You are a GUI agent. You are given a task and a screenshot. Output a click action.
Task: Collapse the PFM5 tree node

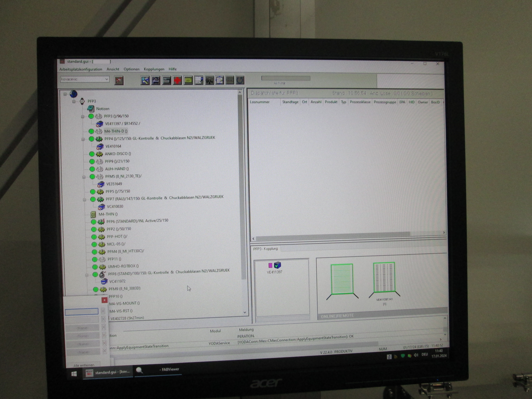pyautogui.click(x=84, y=177)
